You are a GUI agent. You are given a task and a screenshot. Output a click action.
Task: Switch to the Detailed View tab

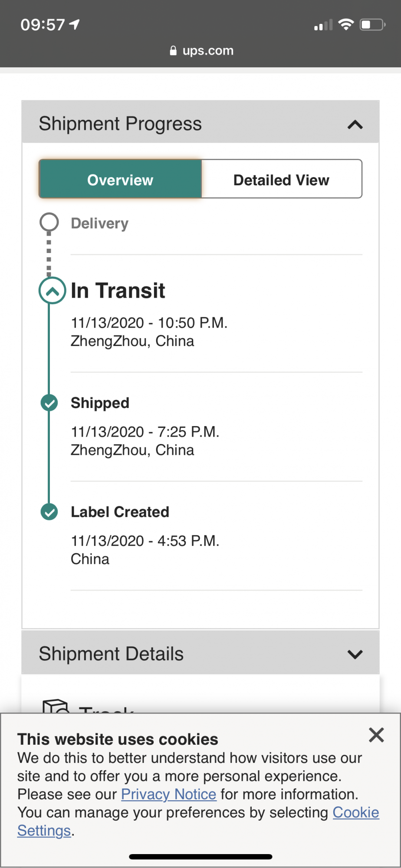pyautogui.click(x=281, y=180)
